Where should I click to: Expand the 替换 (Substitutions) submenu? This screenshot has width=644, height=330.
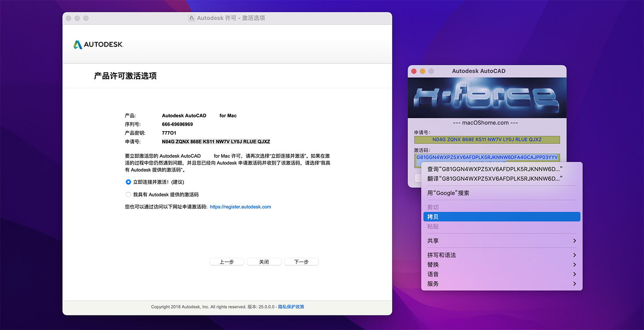(501, 265)
